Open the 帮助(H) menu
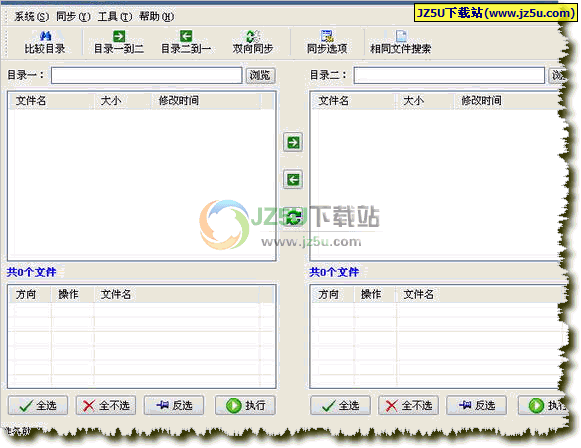Viewport: 581px width, 448px height. click(156, 17)
